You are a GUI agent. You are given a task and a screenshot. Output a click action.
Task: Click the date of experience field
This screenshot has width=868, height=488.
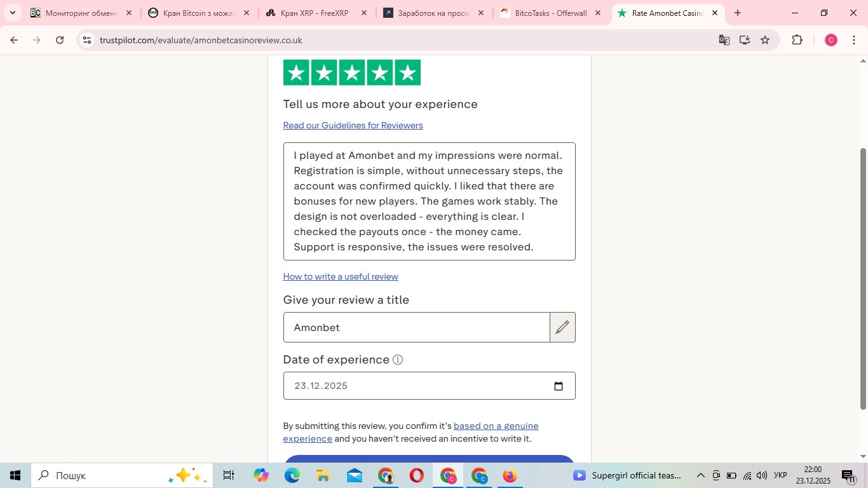click(x=429, y=386)
